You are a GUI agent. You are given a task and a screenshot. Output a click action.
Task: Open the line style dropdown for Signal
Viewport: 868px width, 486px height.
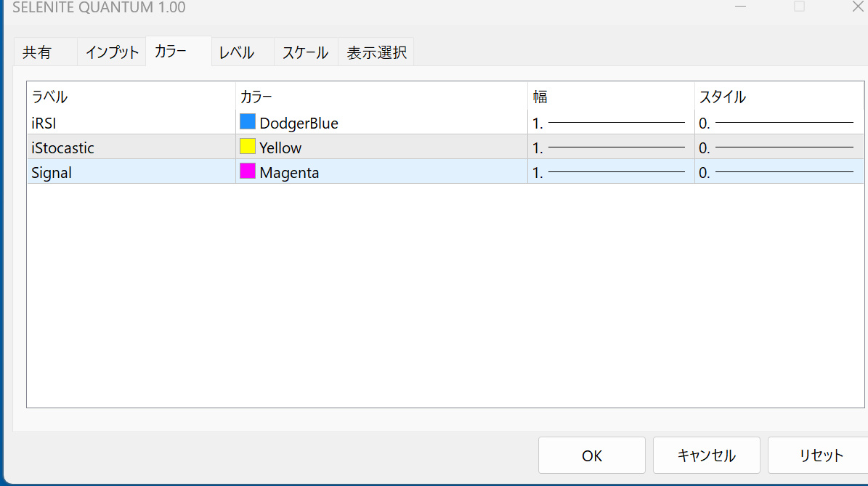pos(777,173)
